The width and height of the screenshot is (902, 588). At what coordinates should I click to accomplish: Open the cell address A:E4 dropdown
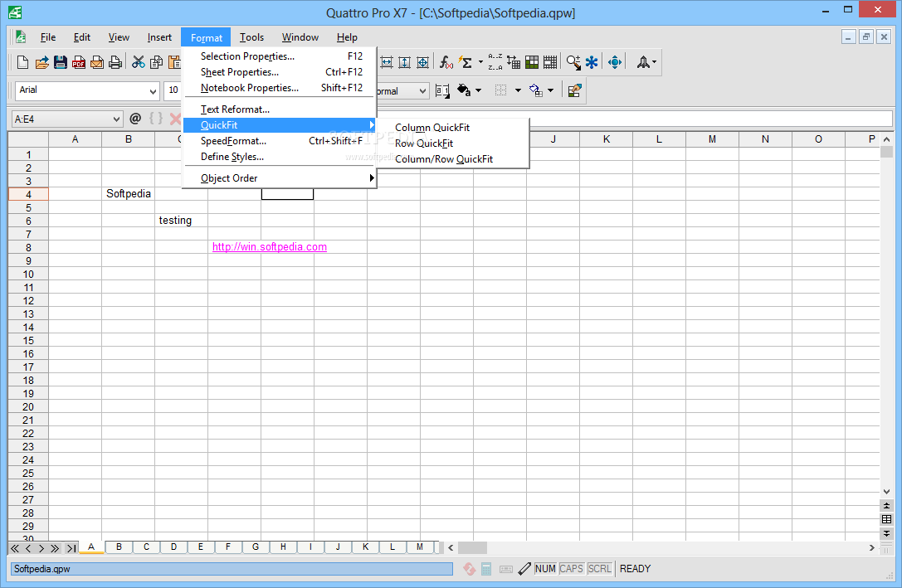click(x=116, y=119)
